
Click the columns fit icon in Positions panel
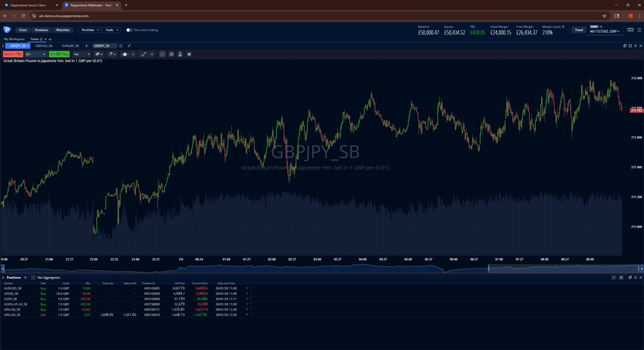[621, 277]
